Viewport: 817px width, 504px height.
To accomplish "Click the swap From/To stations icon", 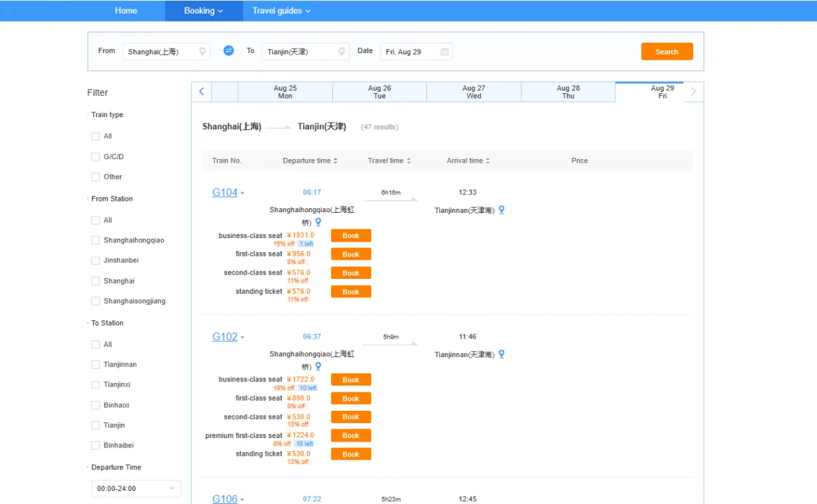I will pyautogui.click(x=229, y=51).
